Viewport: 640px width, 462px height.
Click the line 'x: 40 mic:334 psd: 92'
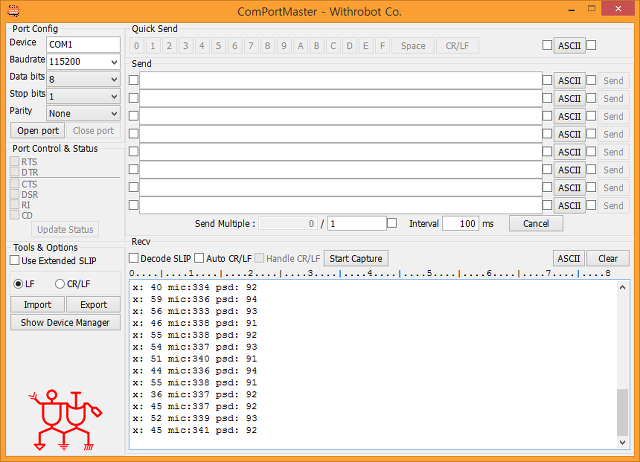pos(195,287)
